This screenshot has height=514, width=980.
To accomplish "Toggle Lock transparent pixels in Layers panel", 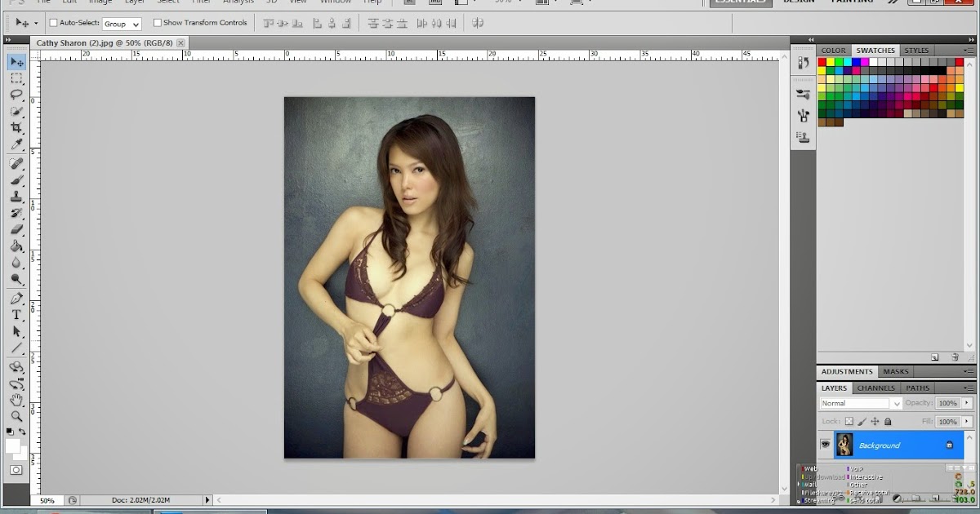I will pos(849,422).
